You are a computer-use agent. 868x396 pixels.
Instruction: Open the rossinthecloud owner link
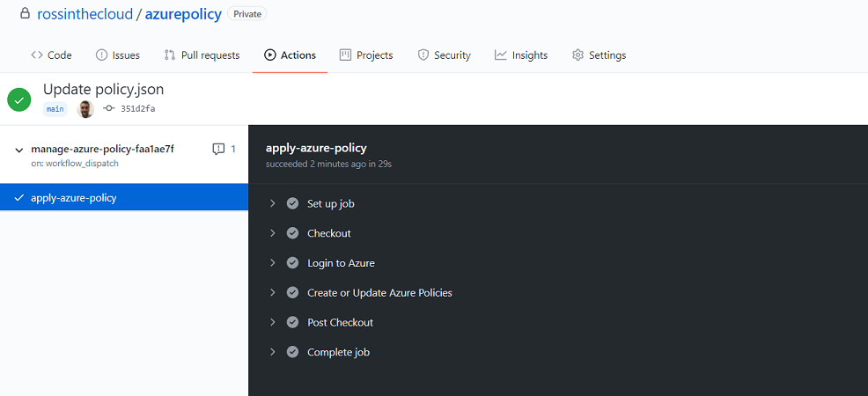[85, 14]
